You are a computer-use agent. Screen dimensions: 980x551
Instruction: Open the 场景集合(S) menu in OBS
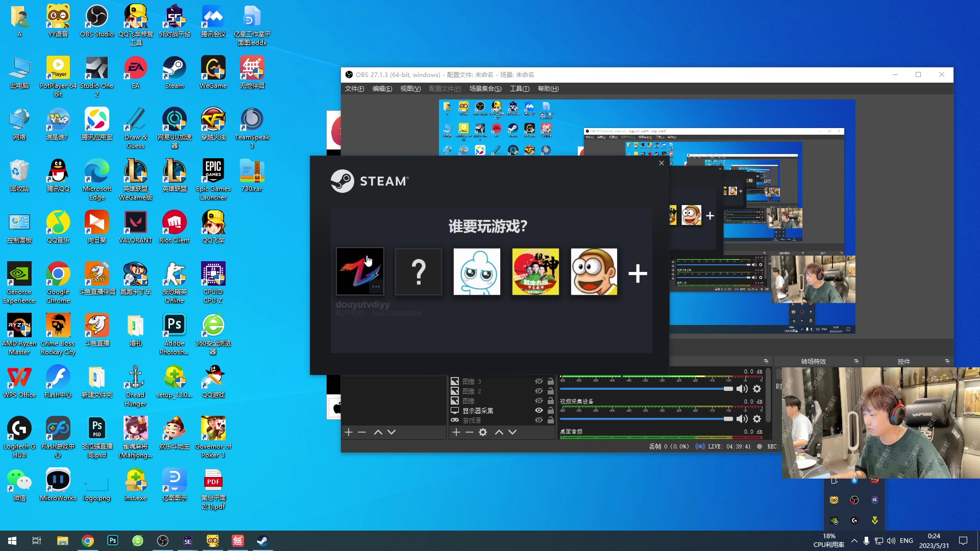485,89
